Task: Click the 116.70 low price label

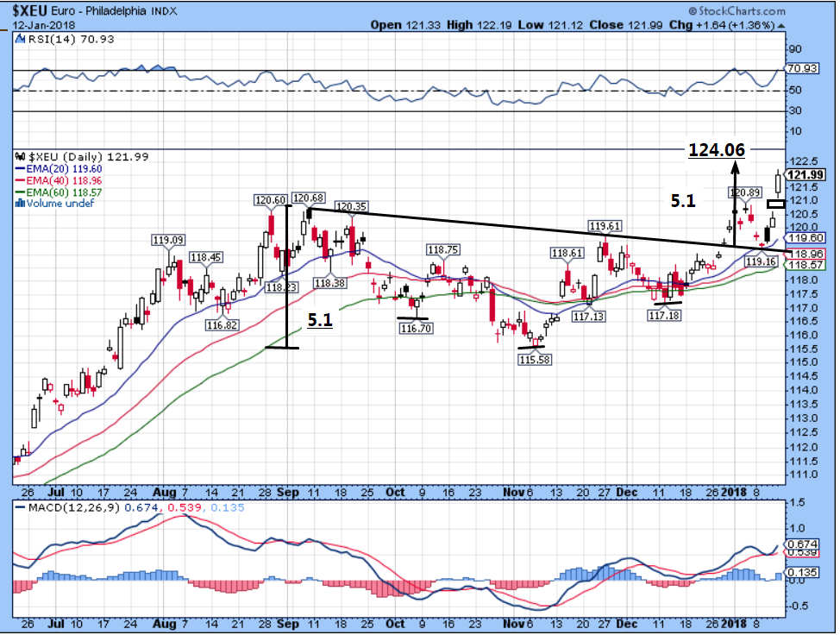Action: click(416, 328)
